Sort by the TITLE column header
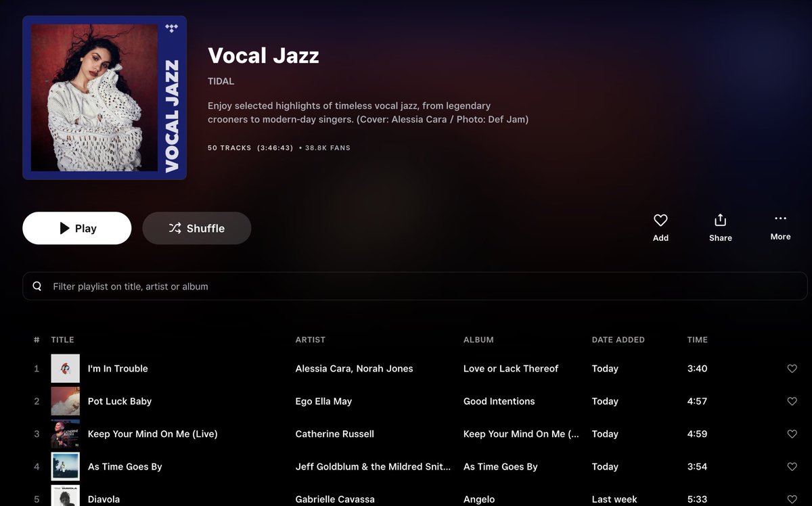Image resolution: width=812 pixels, height=506 pixels. click(x=62, y=340)
